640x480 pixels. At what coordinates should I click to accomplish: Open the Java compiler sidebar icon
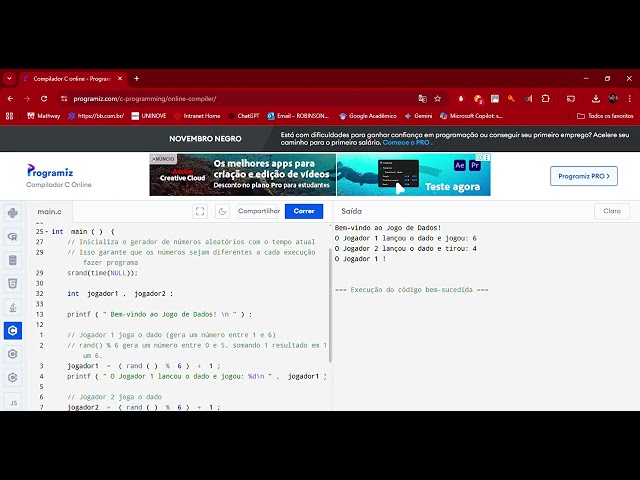click(13, 307)
